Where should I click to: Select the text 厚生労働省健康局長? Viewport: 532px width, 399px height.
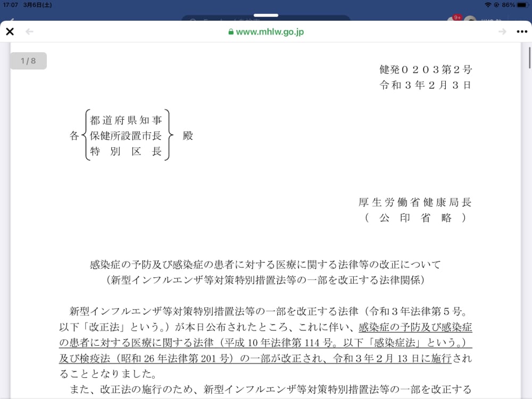coord(415,202)
